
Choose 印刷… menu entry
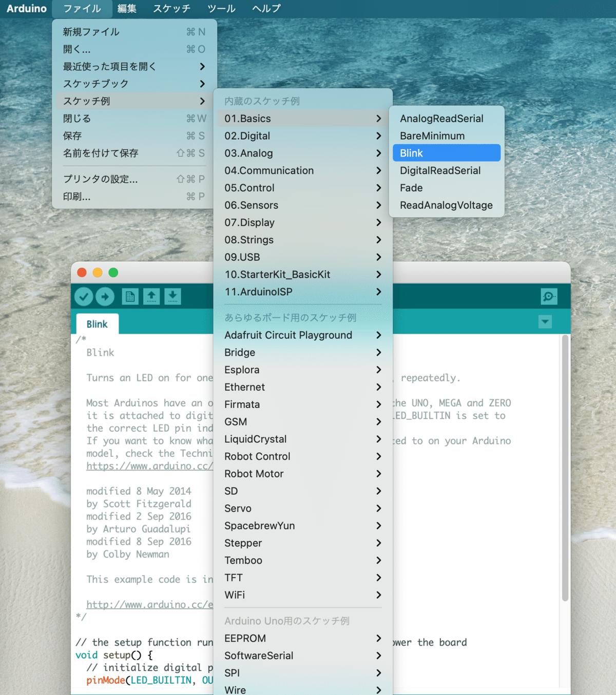pyautogui.click(x=134, y=197)
